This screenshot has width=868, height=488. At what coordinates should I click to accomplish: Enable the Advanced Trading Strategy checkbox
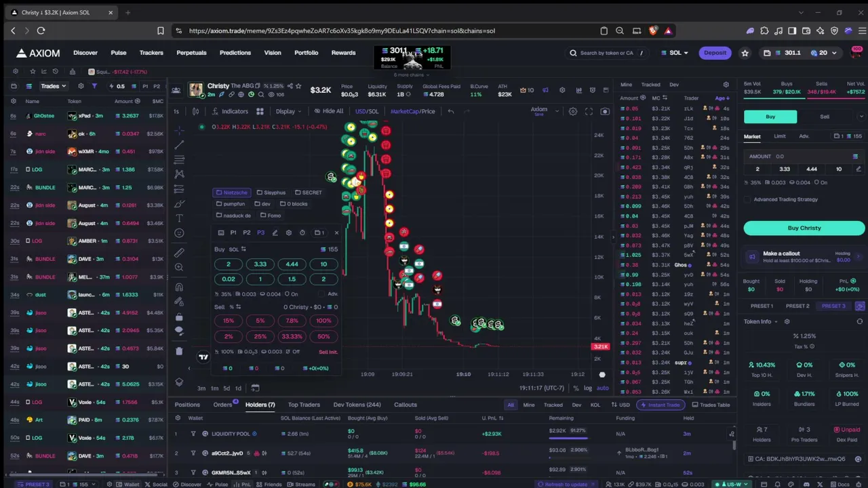tap(747, 199)
